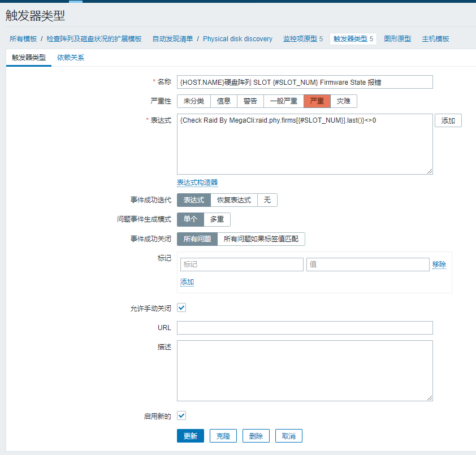Select 所有问题 for 事件成功关闭
The width and height of the screenshot is (476, 455).
pyautogui.click(x=197, y=239)
